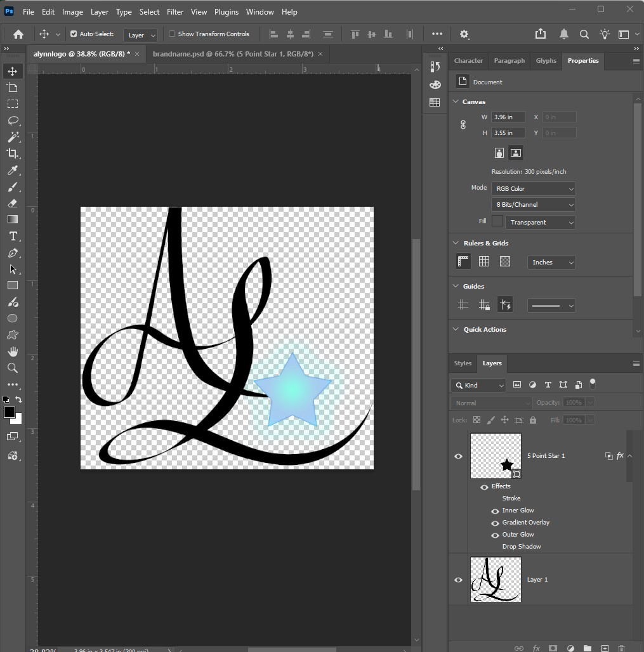This screenshot has height=652, width=644.
Task: Open the Kind filter dropdown
Action: point(478,385)
